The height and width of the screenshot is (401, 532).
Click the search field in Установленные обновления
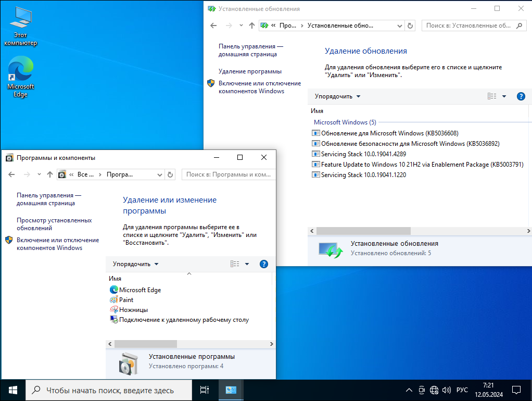[474, 26]
